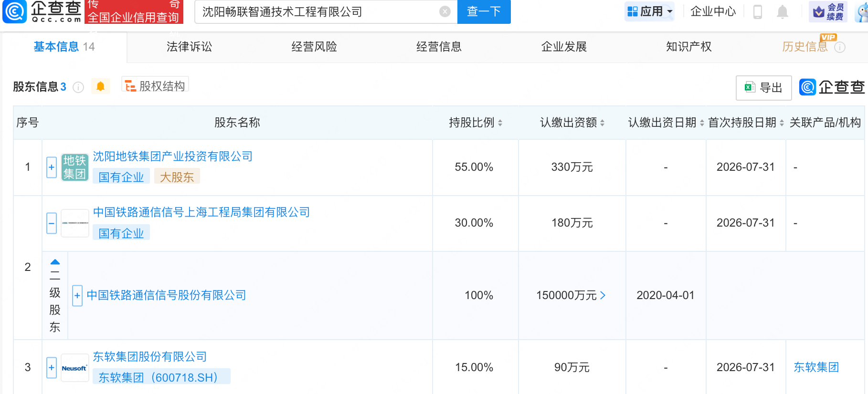View details arrow next to 150000万元
The width and height of the screenshot is (868, 394).
tap(603, 296)
